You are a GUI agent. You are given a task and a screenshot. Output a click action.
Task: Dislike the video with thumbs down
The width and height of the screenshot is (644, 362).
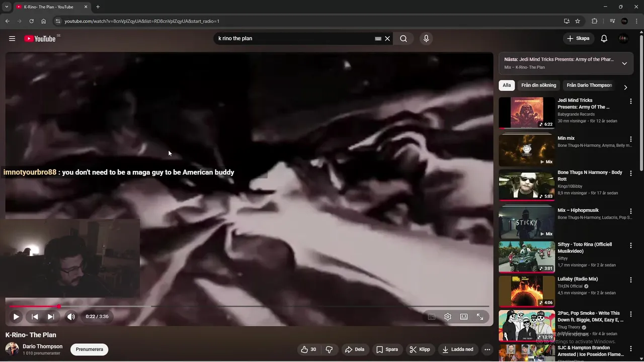tap(329, 349)
